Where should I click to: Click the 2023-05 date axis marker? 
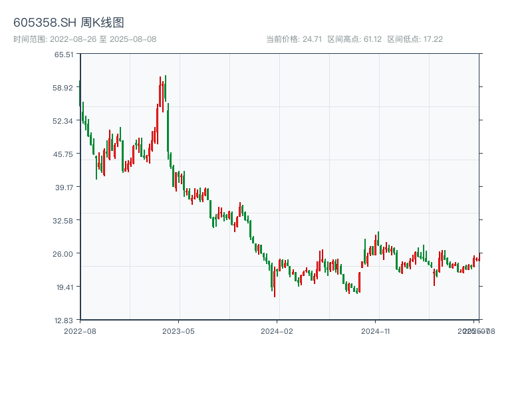click(178, 331)
